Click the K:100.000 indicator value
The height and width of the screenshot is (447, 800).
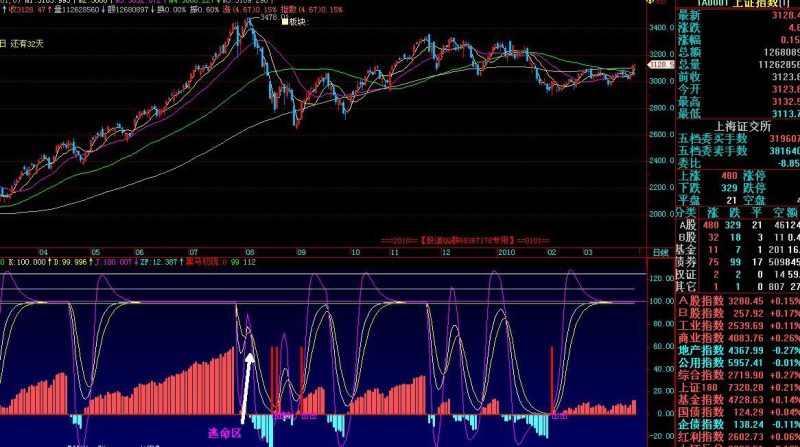pos(27,262)
